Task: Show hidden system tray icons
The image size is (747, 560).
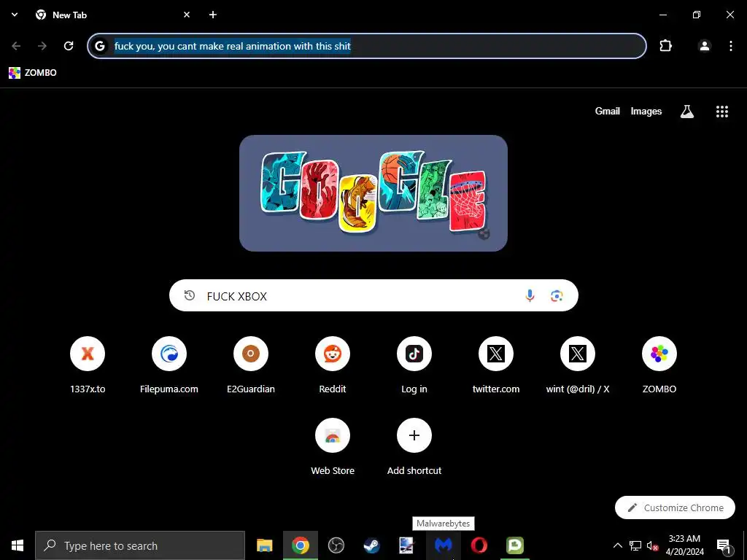Action: click(617, 545)
